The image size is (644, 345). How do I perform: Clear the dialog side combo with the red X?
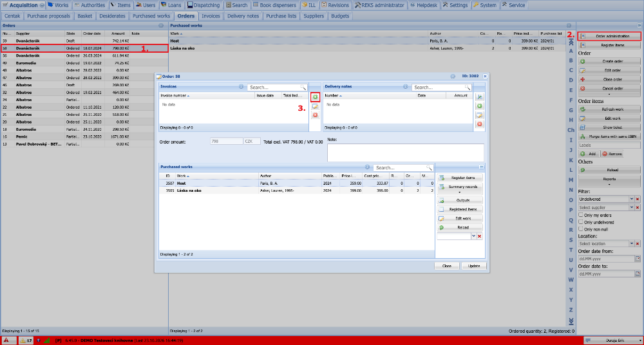point(479,237)
